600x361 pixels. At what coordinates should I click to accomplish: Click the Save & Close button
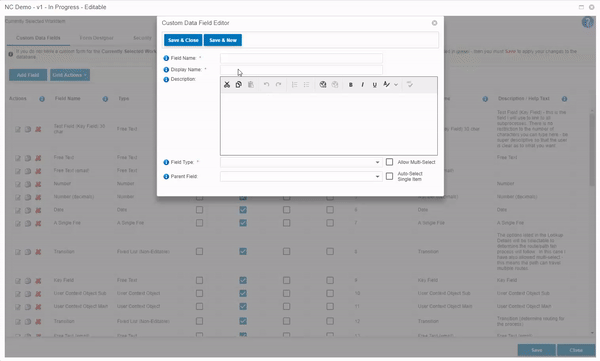pos(183,40)
